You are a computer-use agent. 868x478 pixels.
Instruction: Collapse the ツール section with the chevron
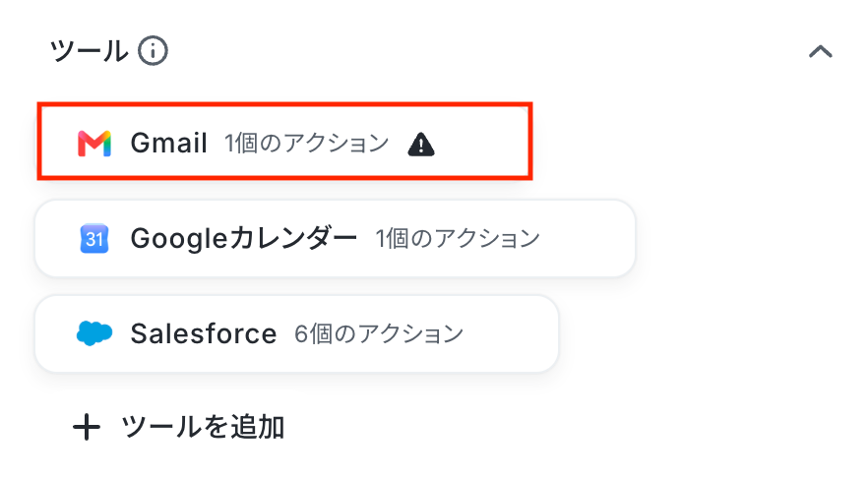[x=821, y=51]
